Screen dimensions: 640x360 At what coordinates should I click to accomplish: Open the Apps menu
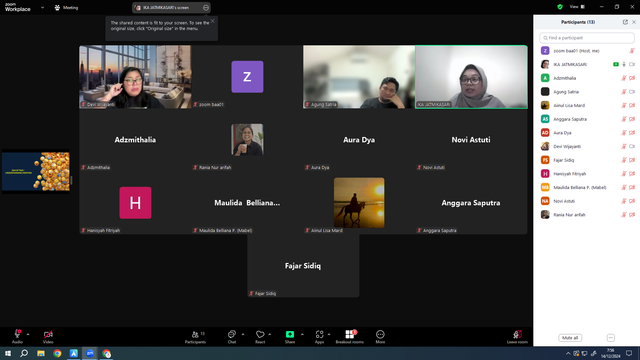(x=320, y=336)
